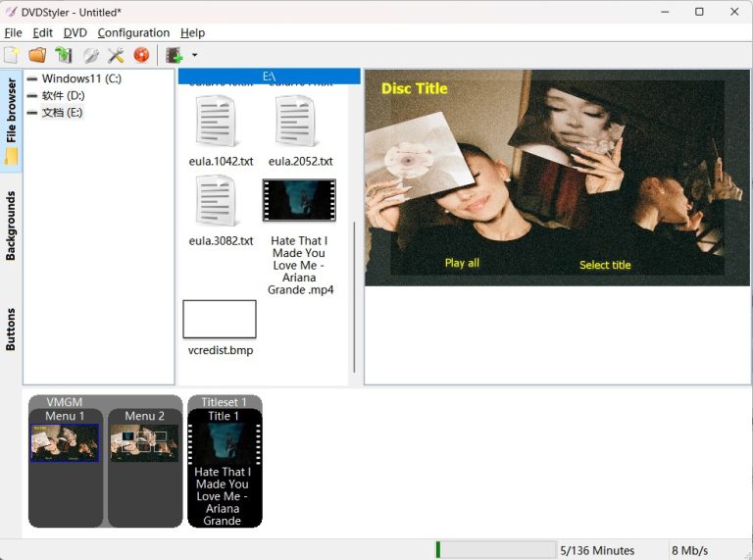Switch to the File browser tab
Viewport: 753px width, 560px height.
[11, 121]
